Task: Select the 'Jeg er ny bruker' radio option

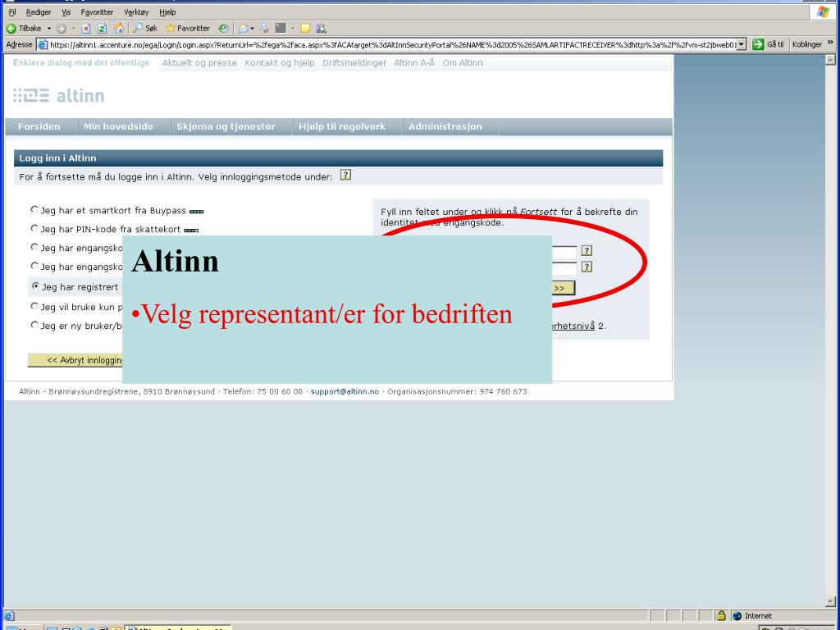Action: [x=34, y=325]
